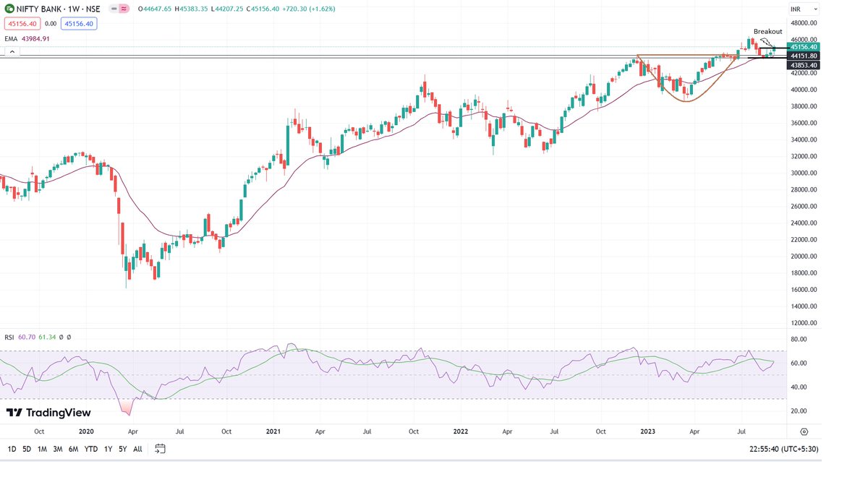Click the circular icon right of the date axis

point(803,431)
